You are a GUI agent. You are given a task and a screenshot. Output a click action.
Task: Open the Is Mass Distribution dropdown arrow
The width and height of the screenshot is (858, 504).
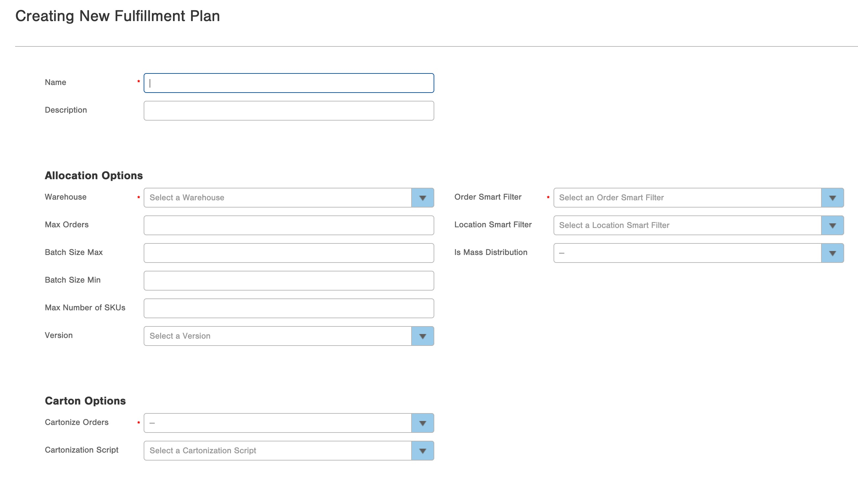pos(832,253)
